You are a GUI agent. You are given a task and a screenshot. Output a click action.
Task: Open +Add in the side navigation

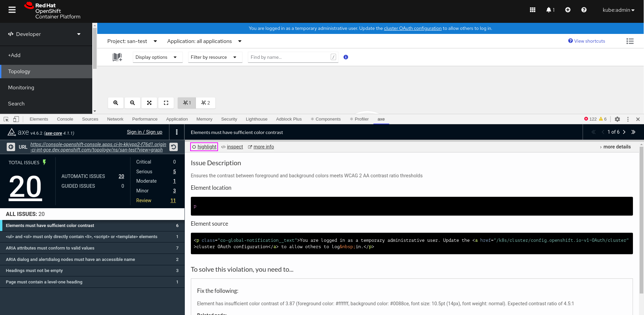(46, 55)
